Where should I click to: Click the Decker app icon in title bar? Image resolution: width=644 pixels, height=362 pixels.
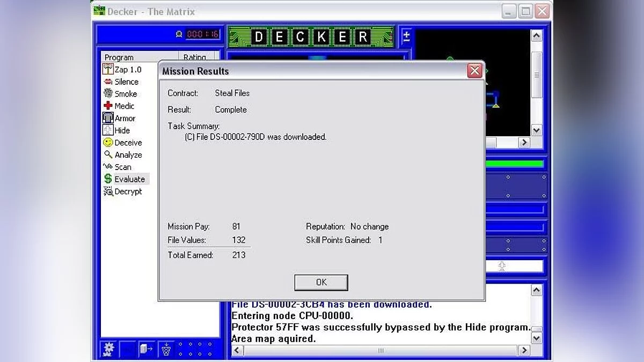tap(99, 11)
